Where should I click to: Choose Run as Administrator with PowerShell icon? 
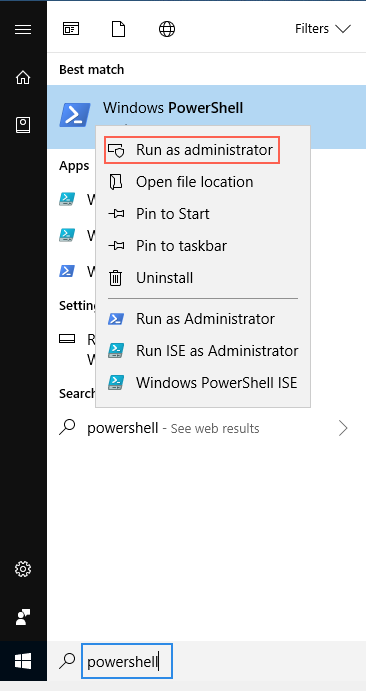203,319
